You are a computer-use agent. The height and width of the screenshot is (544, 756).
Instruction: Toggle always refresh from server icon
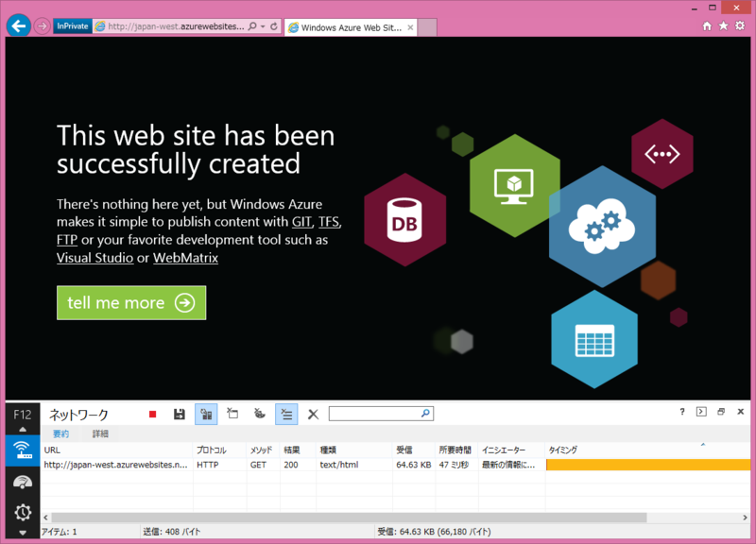click(x=206, y=415)
